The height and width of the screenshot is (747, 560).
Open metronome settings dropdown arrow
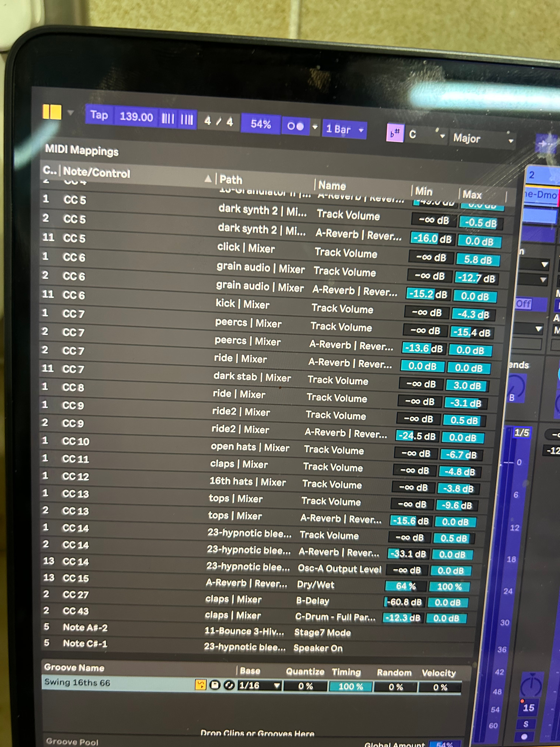[x=315, y=127]
